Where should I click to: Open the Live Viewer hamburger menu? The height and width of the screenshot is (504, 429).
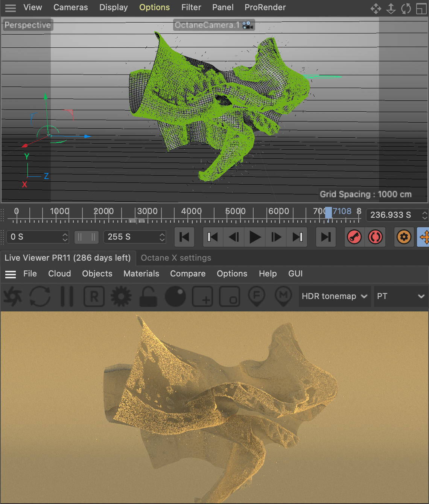11,274
